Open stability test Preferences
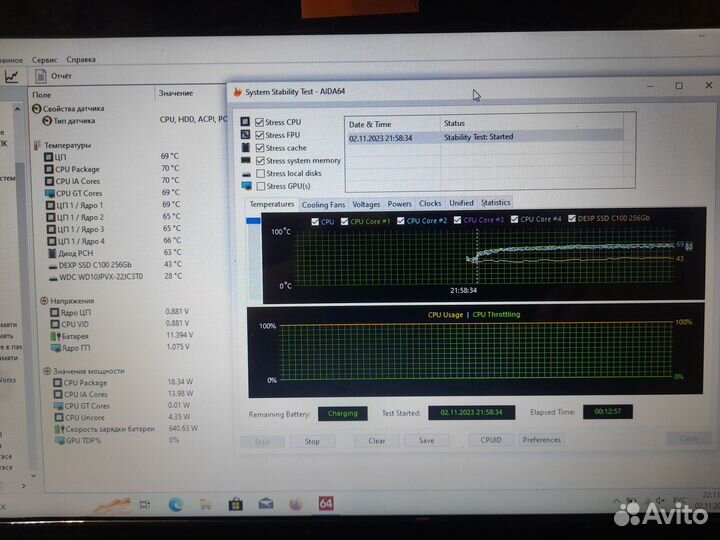Viewport: 720px width, 540px height. pyautogui.click(x=541, y=440)
